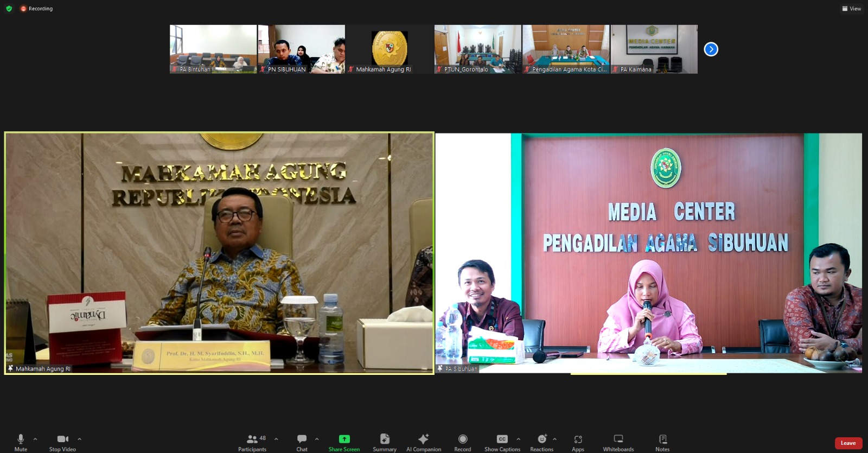
Task: Start Share Screen
Action: (344, 442)
